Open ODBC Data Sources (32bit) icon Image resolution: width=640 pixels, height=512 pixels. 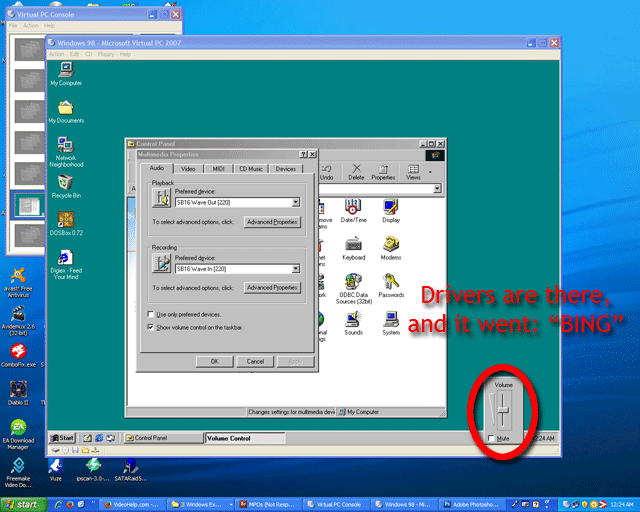pos(353,289)
